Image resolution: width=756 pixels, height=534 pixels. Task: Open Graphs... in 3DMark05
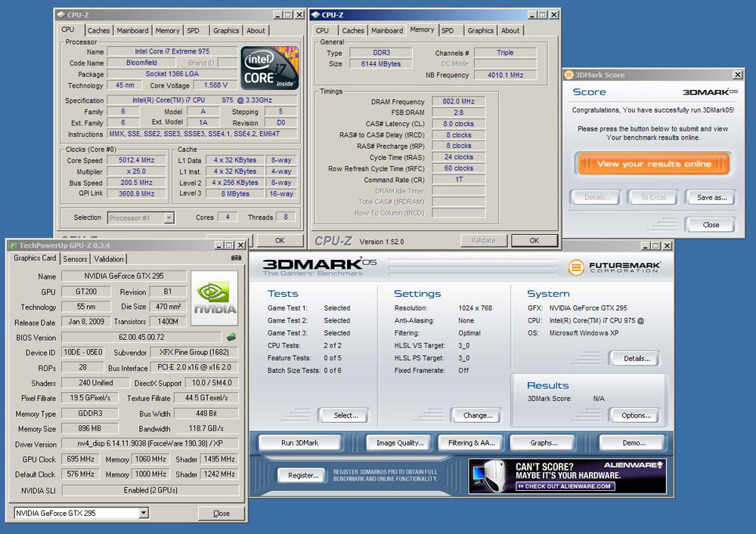click(x=544, y=443)
